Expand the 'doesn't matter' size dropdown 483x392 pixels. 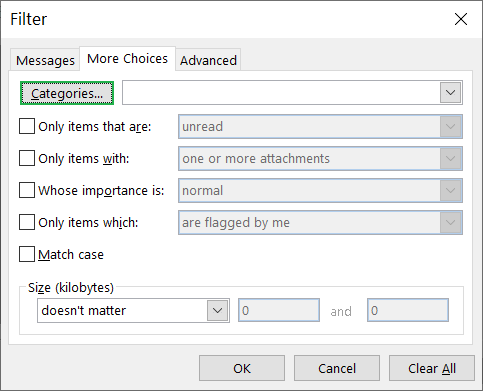[x=133, y=310]
